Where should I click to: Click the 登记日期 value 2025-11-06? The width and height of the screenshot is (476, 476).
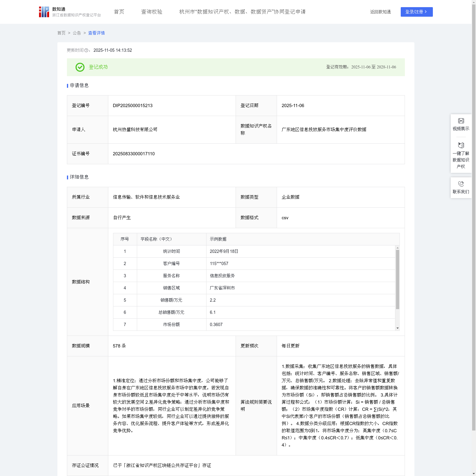(x=293, y=106)
